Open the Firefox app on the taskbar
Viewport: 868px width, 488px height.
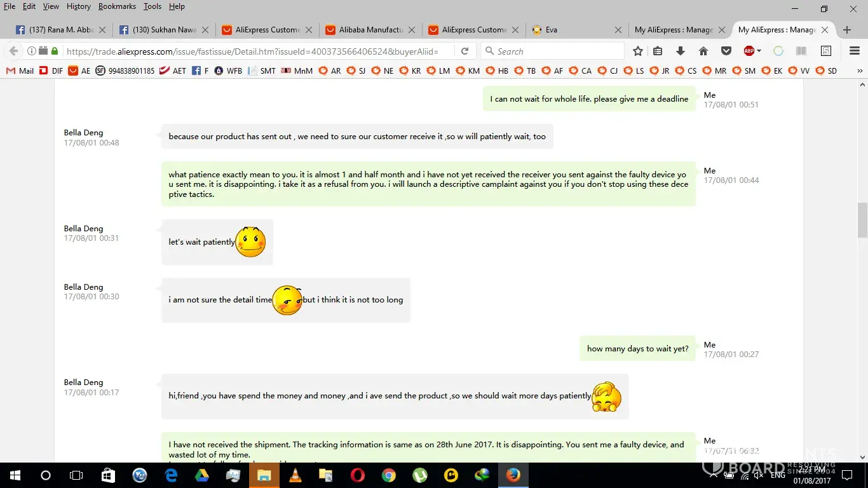click(x=513, y=475)
